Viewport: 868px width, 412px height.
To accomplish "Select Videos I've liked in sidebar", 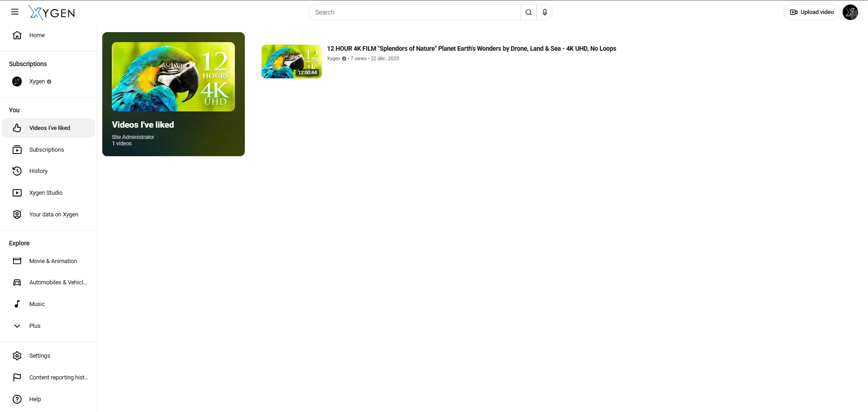I will [49, 128].
